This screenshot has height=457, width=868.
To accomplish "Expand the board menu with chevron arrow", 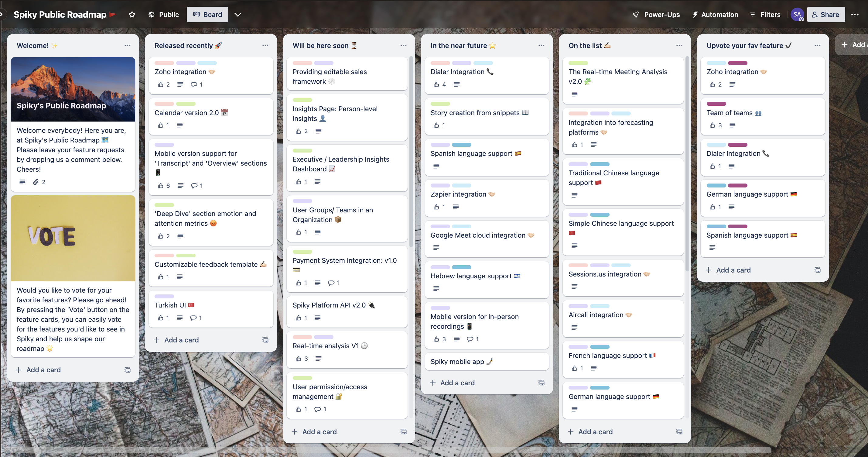I will point(238,14).
